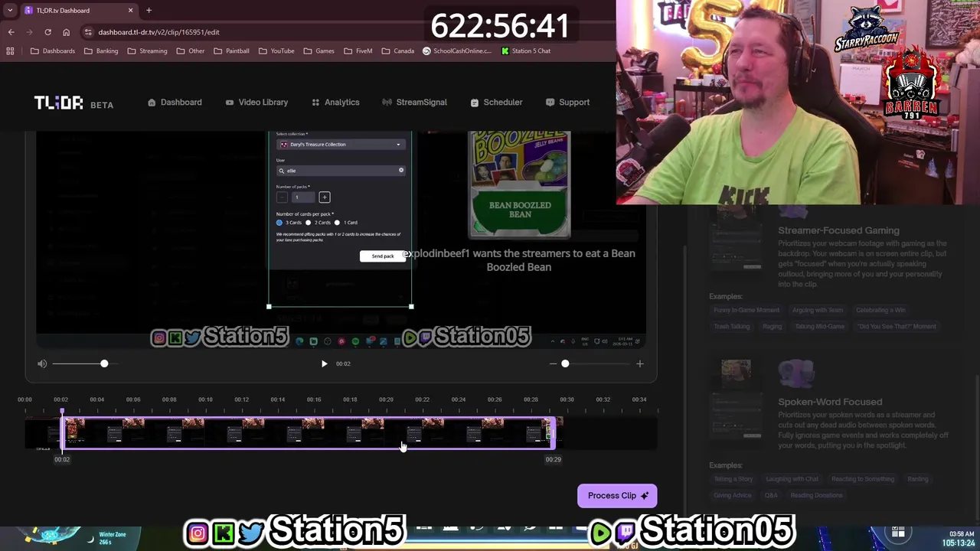Select the 2 Cards radio option
This screenshot has height=551, width=980.
pyautogui.click(x=308, y=223)
